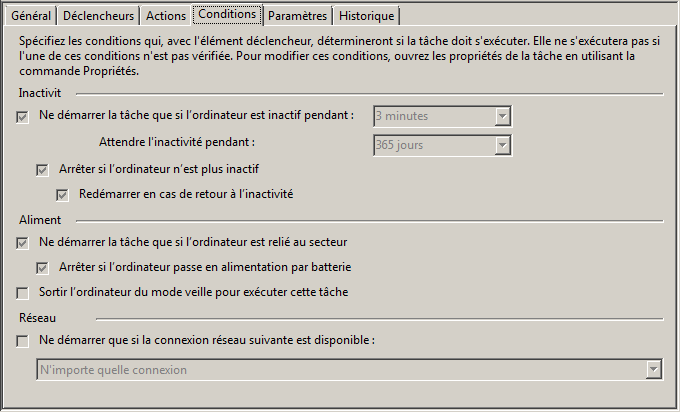Open the '365 jours' wait duration dropdown
The width and height of the screenshot is (680, 412).
tap(503, 146)
